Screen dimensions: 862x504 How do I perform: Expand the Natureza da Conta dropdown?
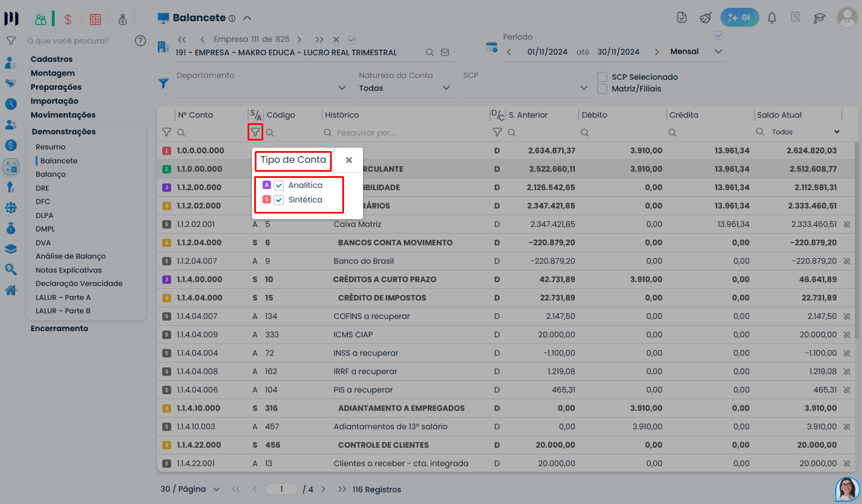pos(445,88)
